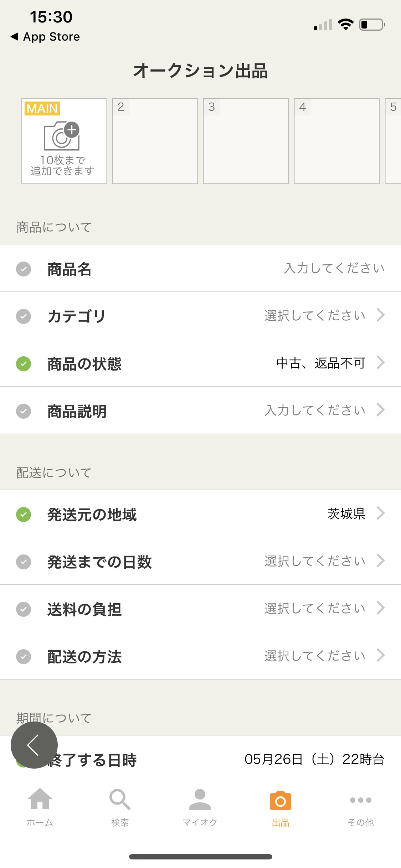401x868 pixels.
Task: Tap the gray checkmark beside 商品名
Action: coord(24,269)
